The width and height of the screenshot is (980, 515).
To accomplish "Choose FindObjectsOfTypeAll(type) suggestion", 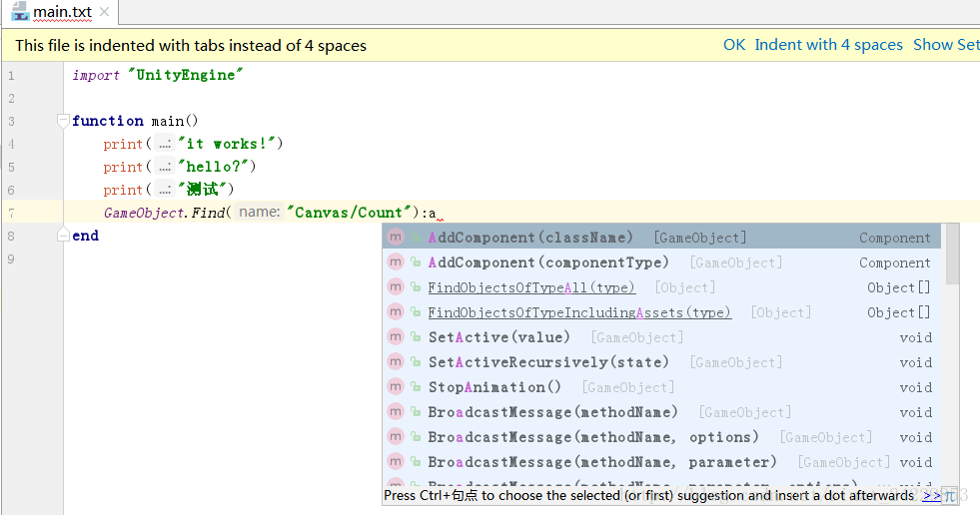I will 661,287.
